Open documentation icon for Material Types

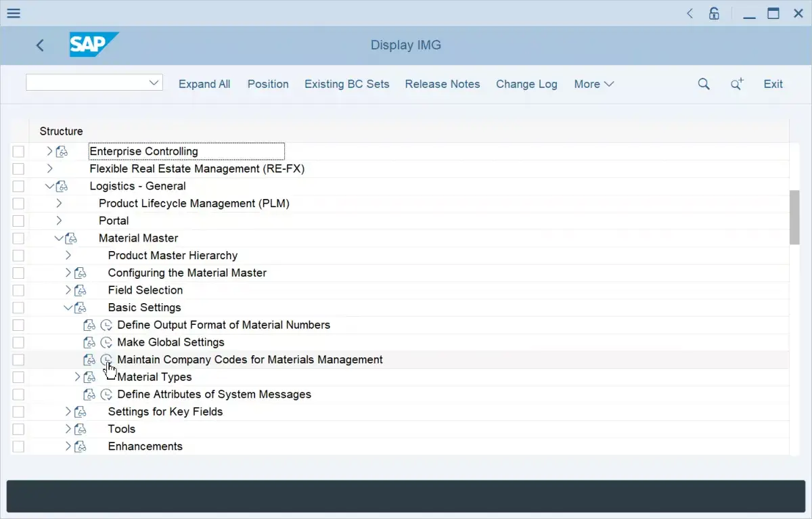pyautogui.click(x=89, y=377)
